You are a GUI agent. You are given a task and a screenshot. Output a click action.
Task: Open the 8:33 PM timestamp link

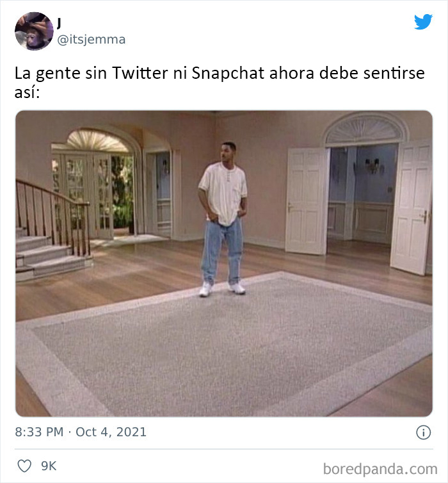[39, 432]
